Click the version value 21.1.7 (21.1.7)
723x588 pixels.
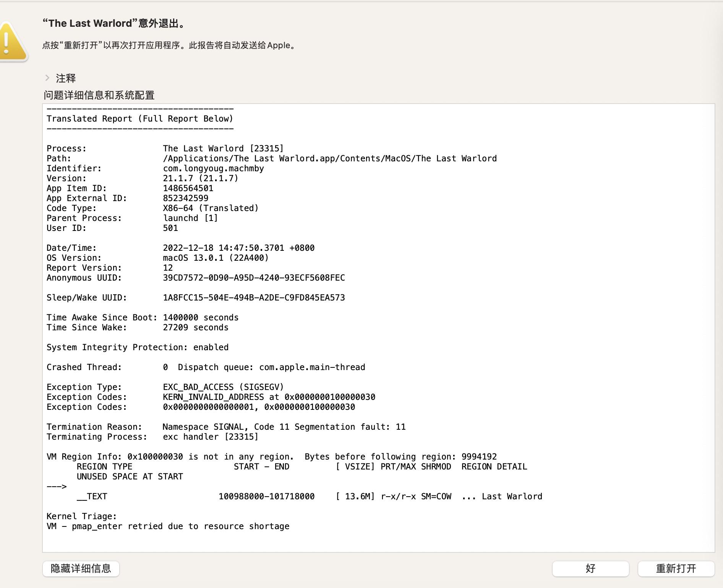pyautogui.click(x=201, y=178)
